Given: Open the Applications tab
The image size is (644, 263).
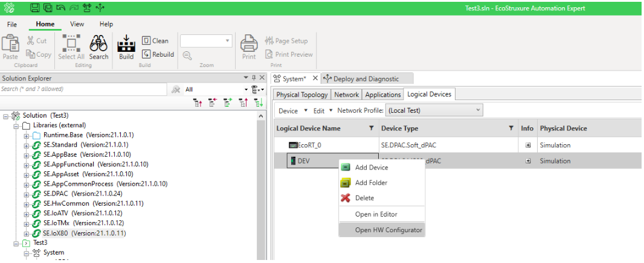Looking at the screenshot, I should tap(383, 95).
